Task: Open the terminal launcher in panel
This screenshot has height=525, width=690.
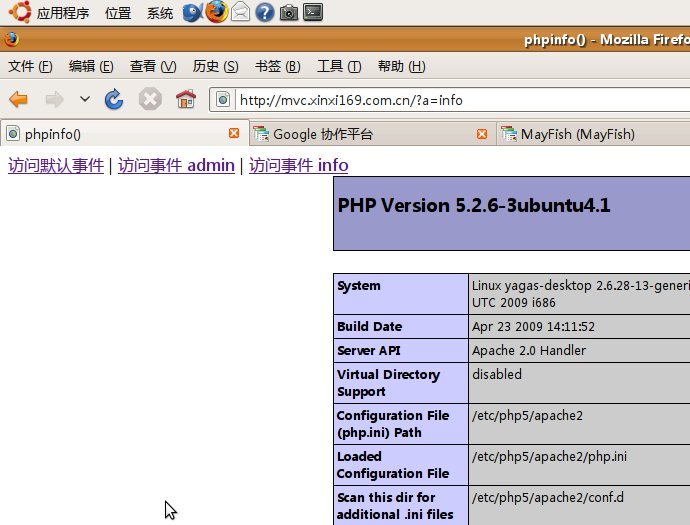Action: point(313,12)
